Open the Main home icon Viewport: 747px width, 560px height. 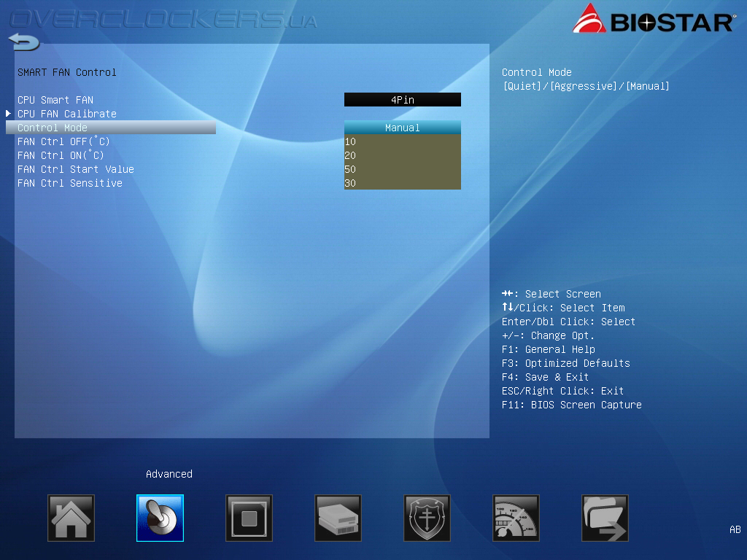tap(71, 518)
